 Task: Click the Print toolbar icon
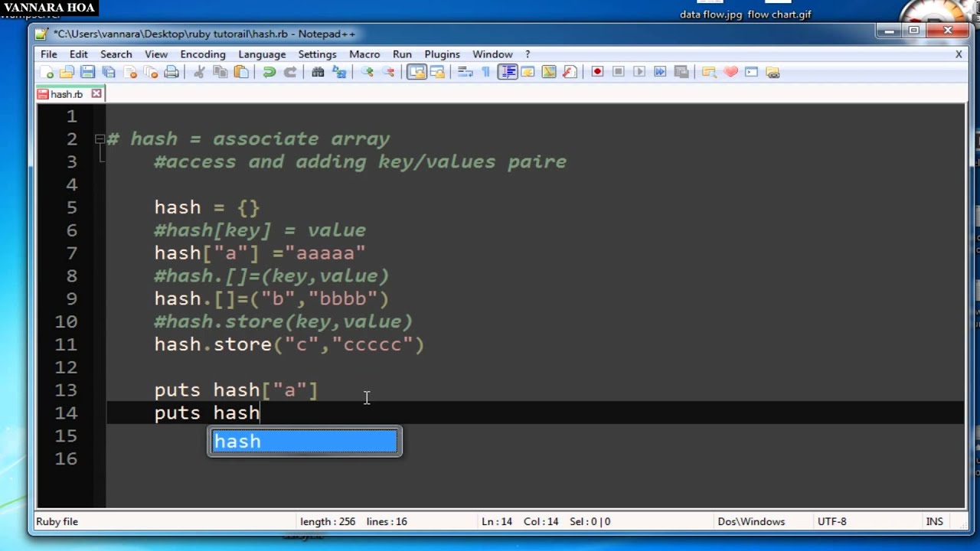click(x=171, y=72)
